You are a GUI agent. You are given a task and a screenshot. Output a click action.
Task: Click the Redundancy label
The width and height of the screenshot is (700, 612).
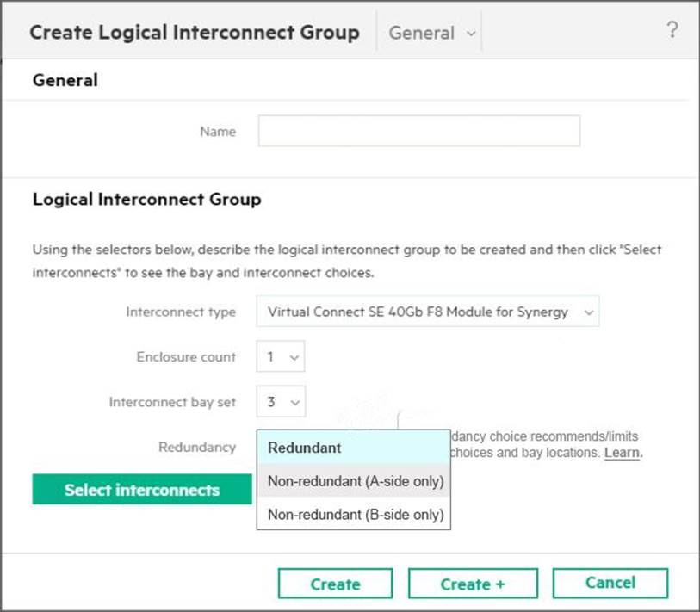pos(196,448)
